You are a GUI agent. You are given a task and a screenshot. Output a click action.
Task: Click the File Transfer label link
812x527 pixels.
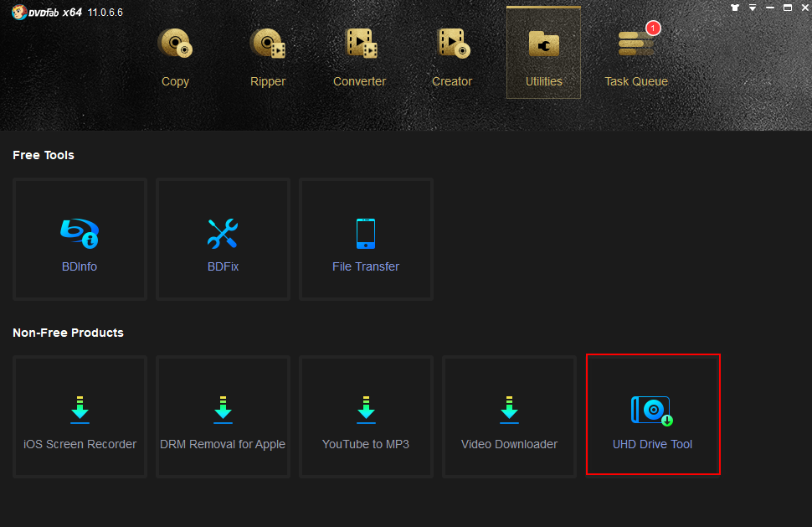[x=366, y=266]
